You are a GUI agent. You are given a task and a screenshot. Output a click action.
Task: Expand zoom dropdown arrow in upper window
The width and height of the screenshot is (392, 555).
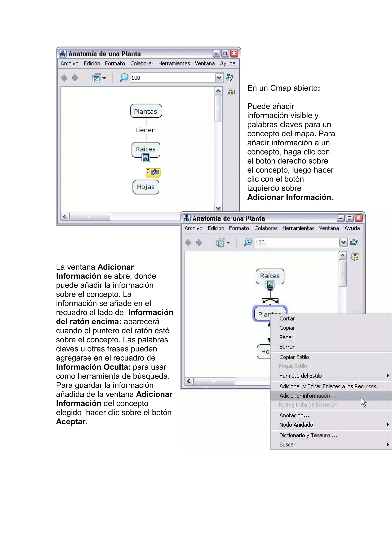(219, 78)
